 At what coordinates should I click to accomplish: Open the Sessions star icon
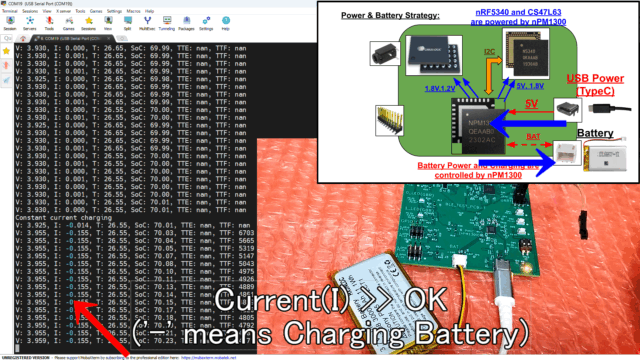point(88,23)
